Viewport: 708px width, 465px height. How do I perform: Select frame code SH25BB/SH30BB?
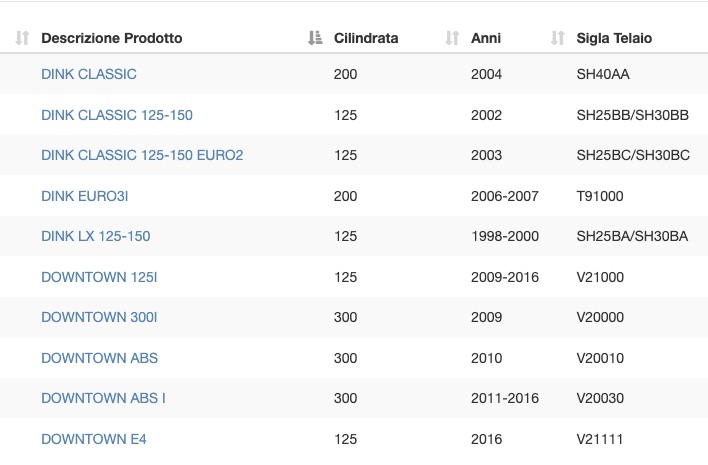coord(633,115)
